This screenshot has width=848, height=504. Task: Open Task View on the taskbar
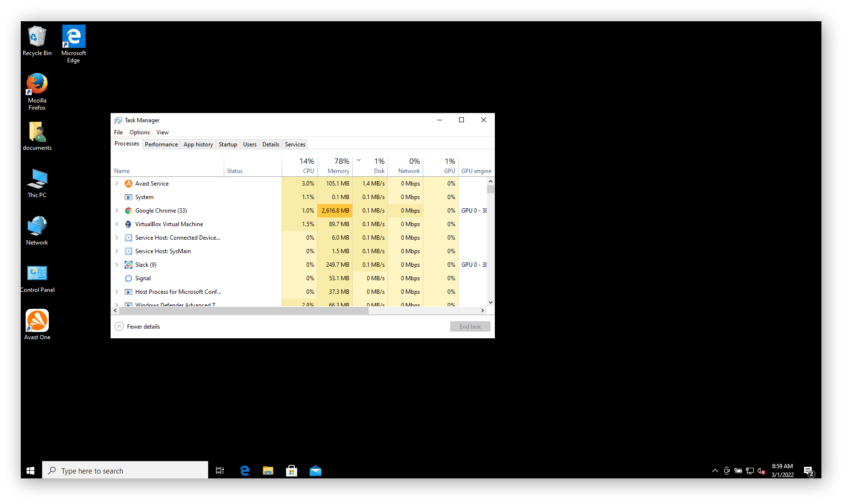tap(220, 470)
